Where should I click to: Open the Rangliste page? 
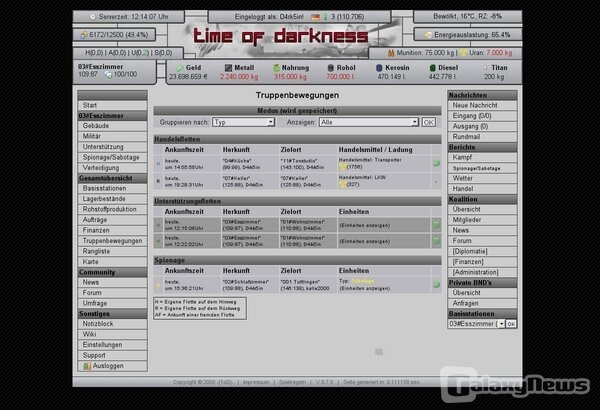112,252
